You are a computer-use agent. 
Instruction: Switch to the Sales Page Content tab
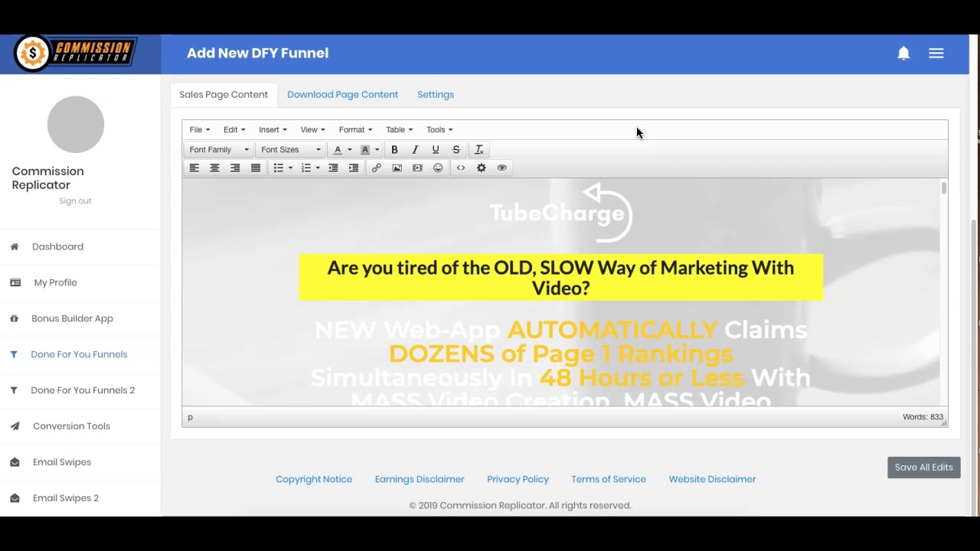point(224,95)
